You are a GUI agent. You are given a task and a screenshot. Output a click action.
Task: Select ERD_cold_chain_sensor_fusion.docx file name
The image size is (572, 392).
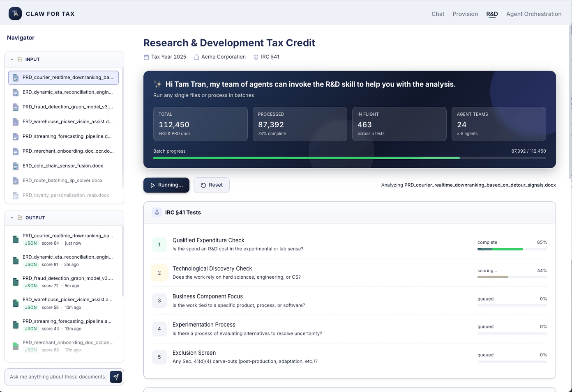click(x=63, y=166)
